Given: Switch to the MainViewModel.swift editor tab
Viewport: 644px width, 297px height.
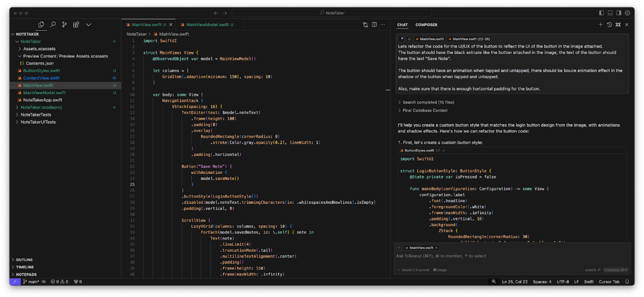Looking at the screenshot, I should coord(208,24).
